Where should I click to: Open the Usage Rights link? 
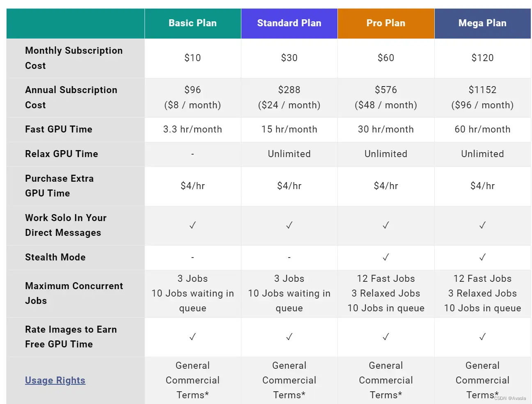55,380
